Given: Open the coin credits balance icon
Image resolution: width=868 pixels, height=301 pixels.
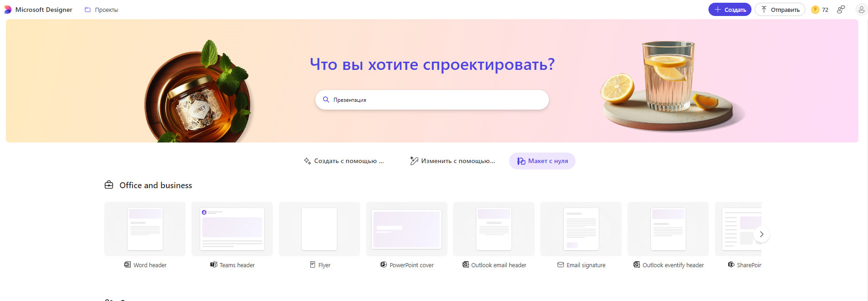Looking at the screenshot, I should (815, 10).
